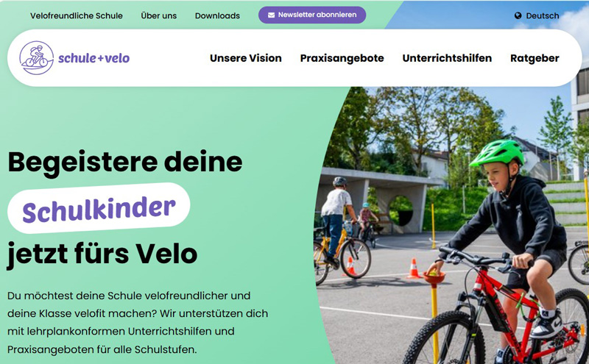Click the jetzt fürs Velo heading line
Viewport: 589px width, 364px height.
pyautogui.click(x=102, y=254)
